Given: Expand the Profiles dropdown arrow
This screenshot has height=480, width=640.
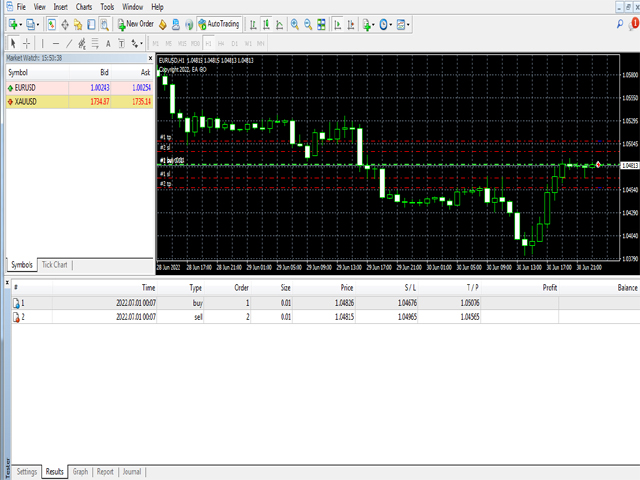Looking at the screenshot, I should pos(38,25).
